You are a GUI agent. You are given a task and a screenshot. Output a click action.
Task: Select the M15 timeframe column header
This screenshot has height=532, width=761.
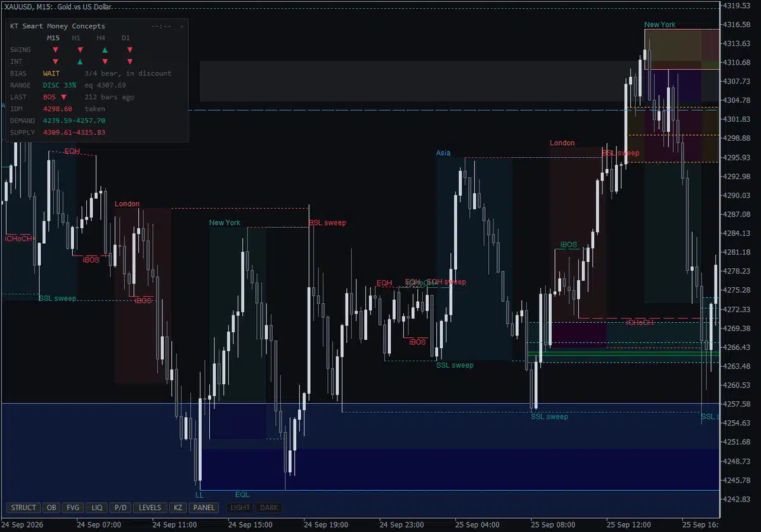(x=53, y=38)
